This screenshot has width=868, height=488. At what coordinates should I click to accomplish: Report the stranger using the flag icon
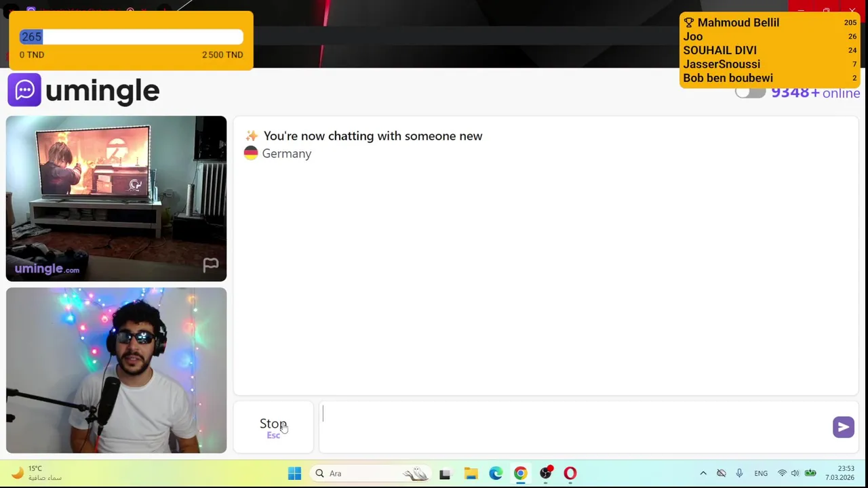pyautogui.click(x=210, y=265)
